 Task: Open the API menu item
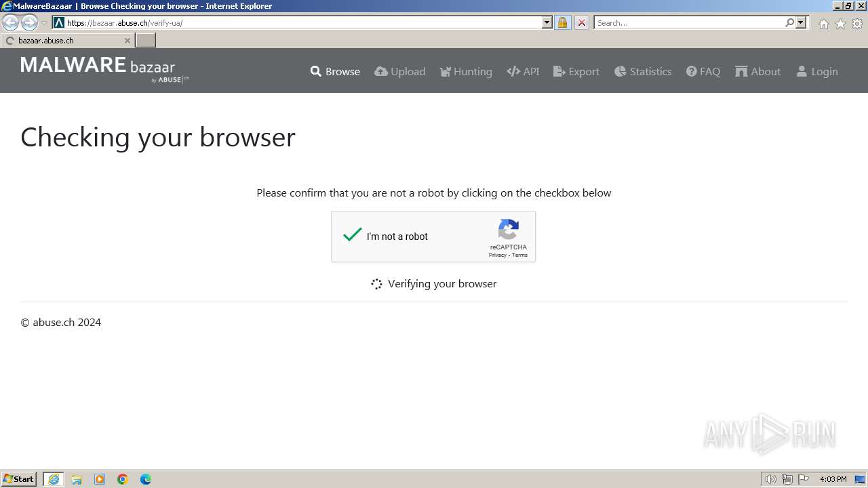point(523,71)
